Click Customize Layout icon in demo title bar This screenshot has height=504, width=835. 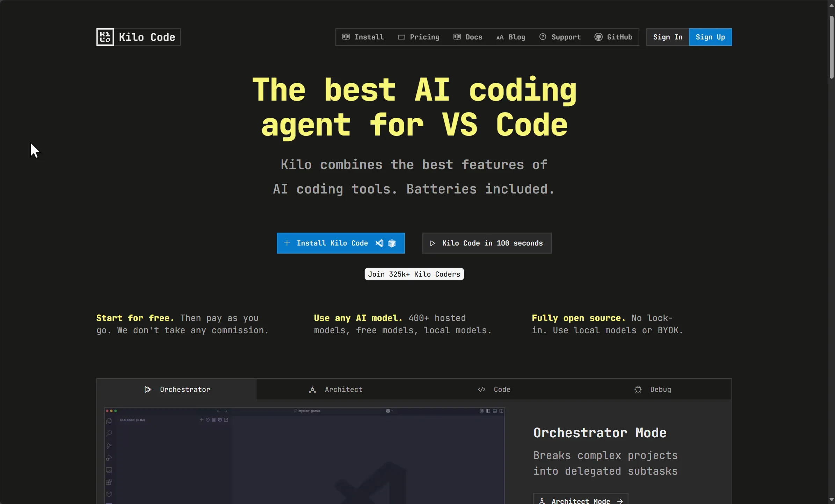click(482, 411)
